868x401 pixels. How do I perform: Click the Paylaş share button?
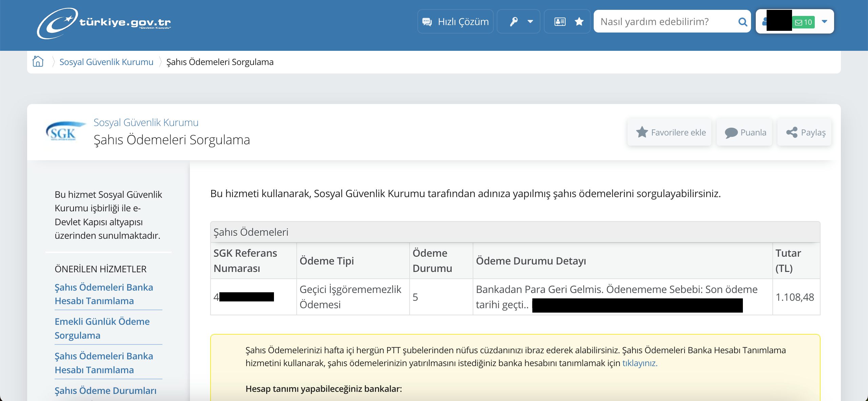click(x=805, y=132)
